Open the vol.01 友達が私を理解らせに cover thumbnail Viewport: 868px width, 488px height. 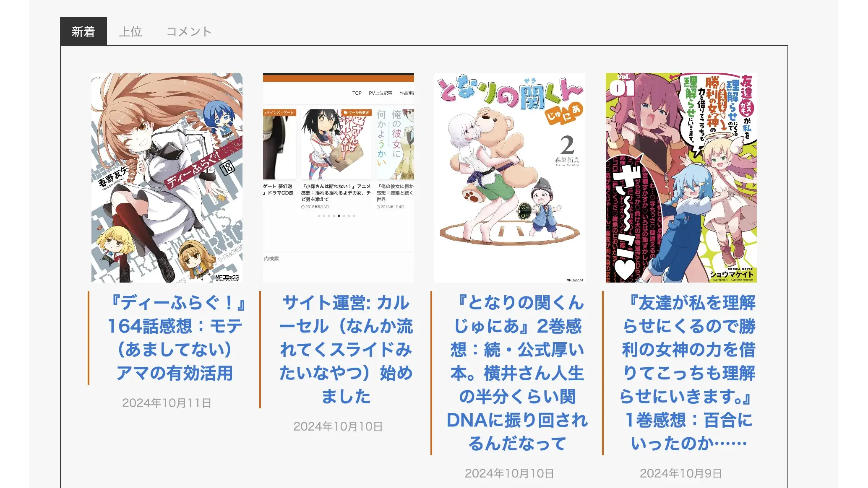coord(681,178)
